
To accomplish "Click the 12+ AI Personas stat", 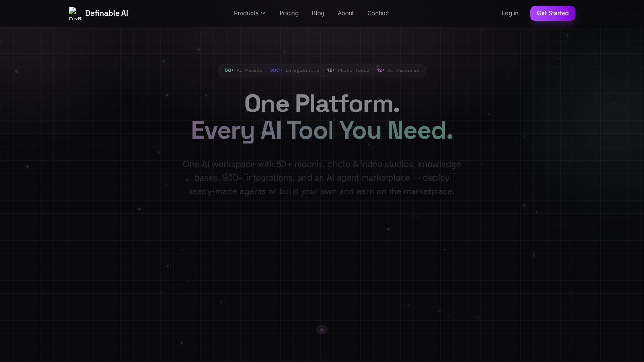I will (398, 70).
